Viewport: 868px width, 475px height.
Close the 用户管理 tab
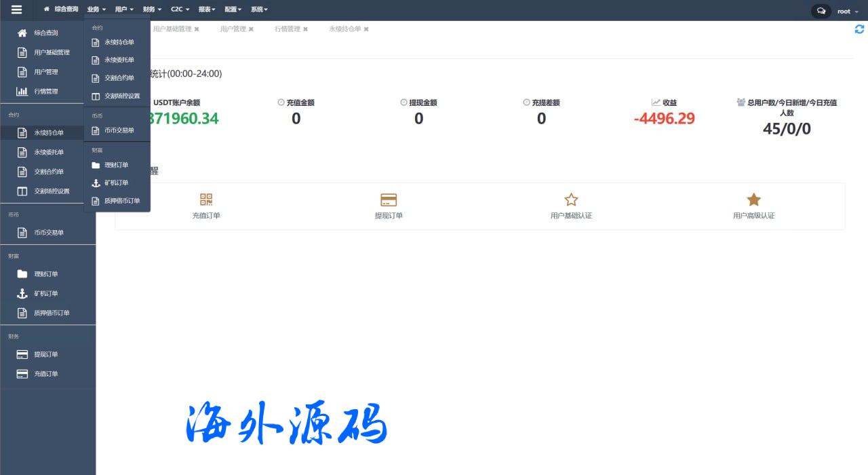251,29
